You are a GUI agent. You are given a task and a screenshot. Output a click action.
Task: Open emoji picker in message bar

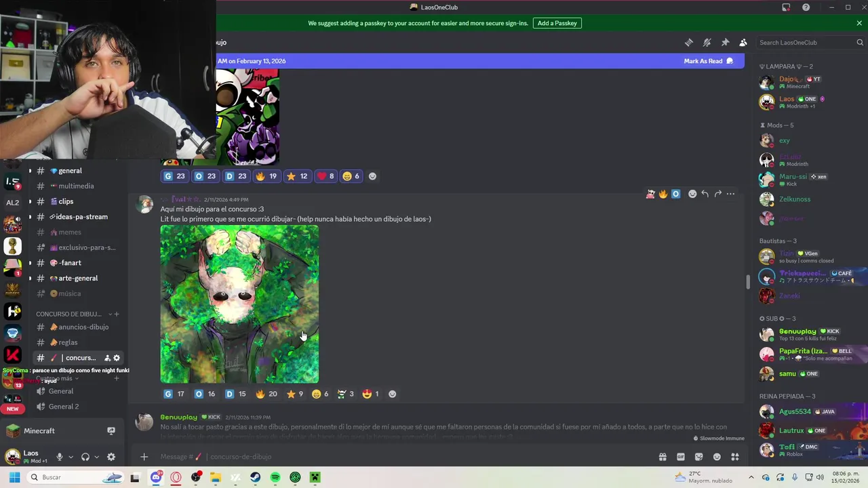coord(717,457)
